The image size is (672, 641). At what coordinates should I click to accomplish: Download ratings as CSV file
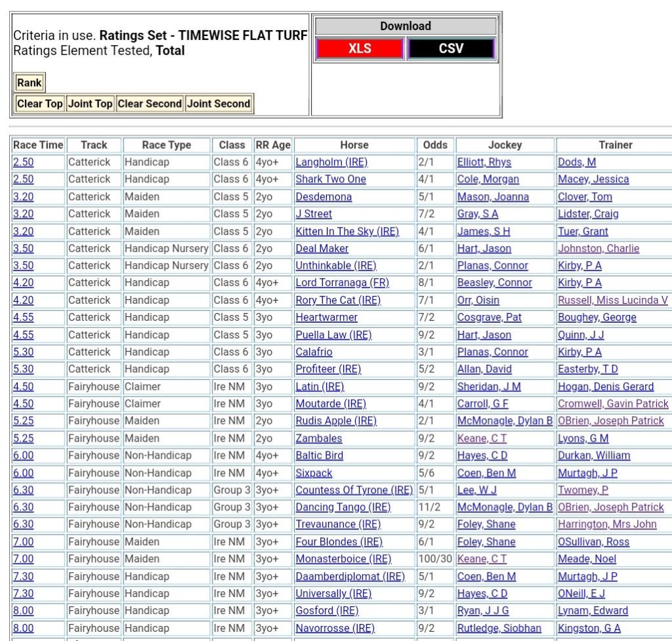point(450,49)
